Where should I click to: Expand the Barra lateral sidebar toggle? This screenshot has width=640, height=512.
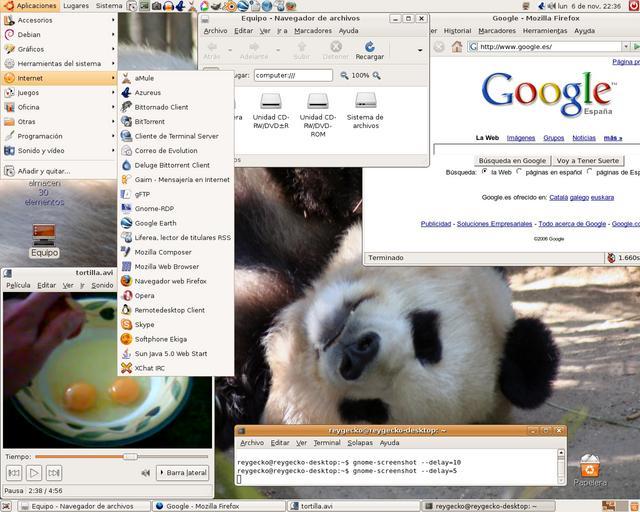(183, 472)
